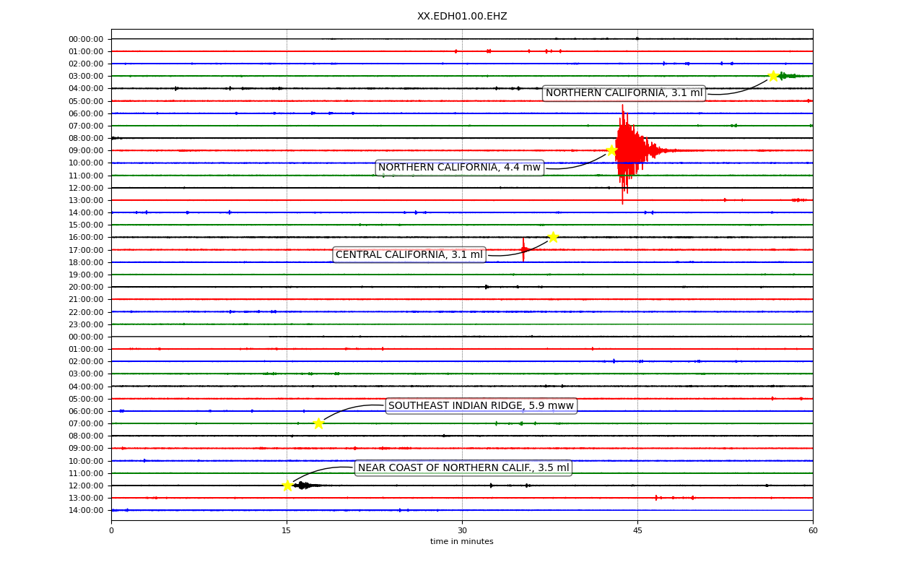Click the NORTHERN CALIFORNIA, 3.1 ml label
The height and width of the screenshot is (578, 924).
coord(624,93)
